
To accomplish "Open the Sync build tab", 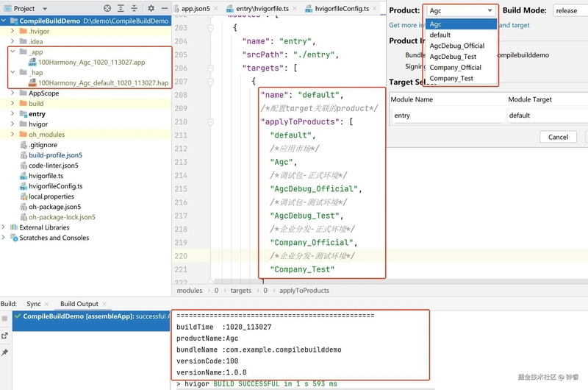I will (x=33, y=304).
